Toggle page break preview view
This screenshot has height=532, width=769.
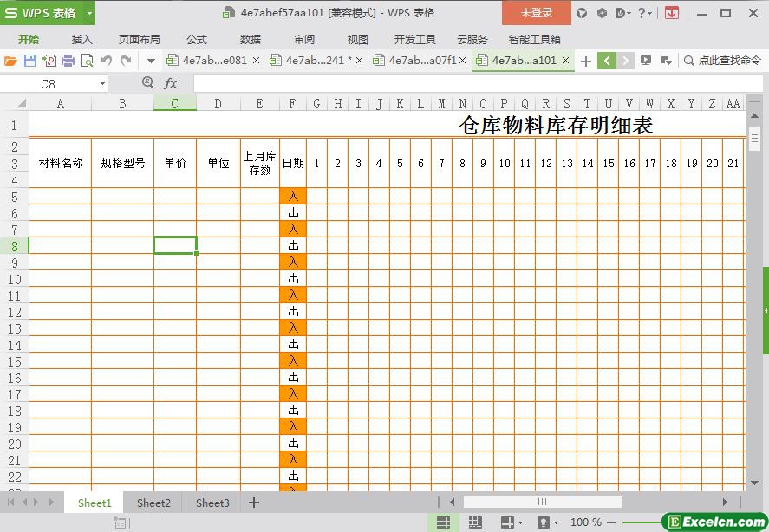[474, 522]
